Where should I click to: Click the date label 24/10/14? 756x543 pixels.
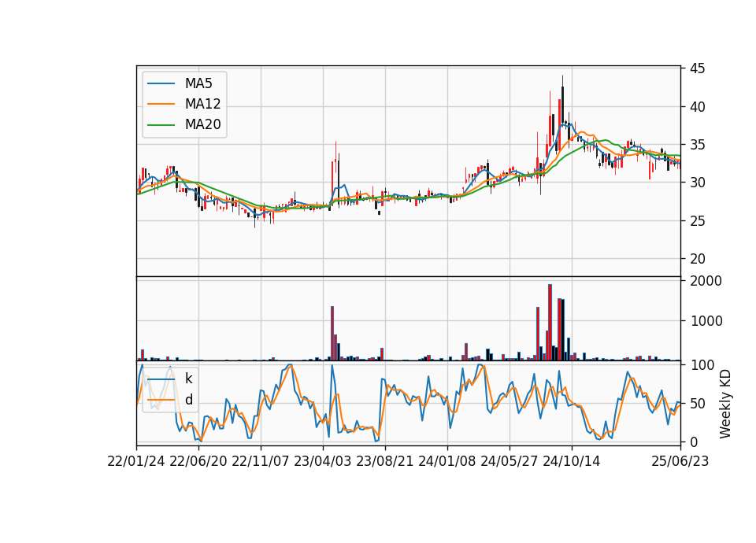(572, 461)
